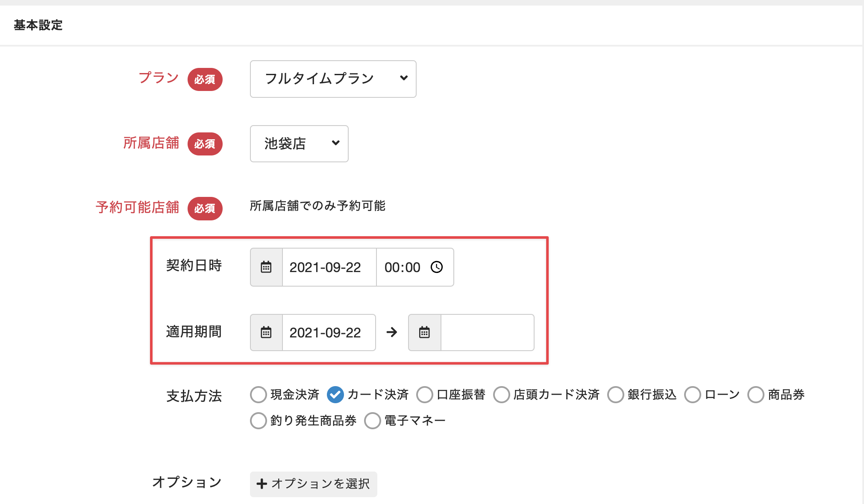
Task: Click the right arrow between period dates
Action: 392,332
